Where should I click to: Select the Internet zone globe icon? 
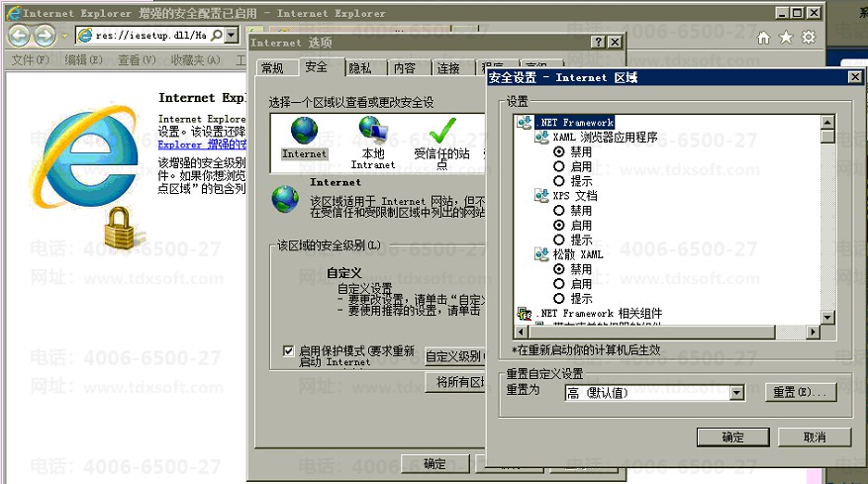click(304, 132)
